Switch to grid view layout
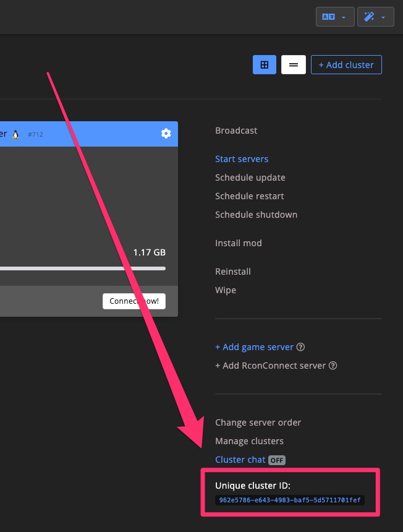 coord(265,65)
